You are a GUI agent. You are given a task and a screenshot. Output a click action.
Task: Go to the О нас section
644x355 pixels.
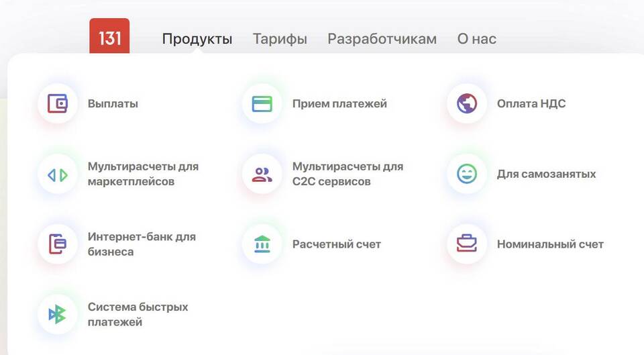(x=476, y=39)
